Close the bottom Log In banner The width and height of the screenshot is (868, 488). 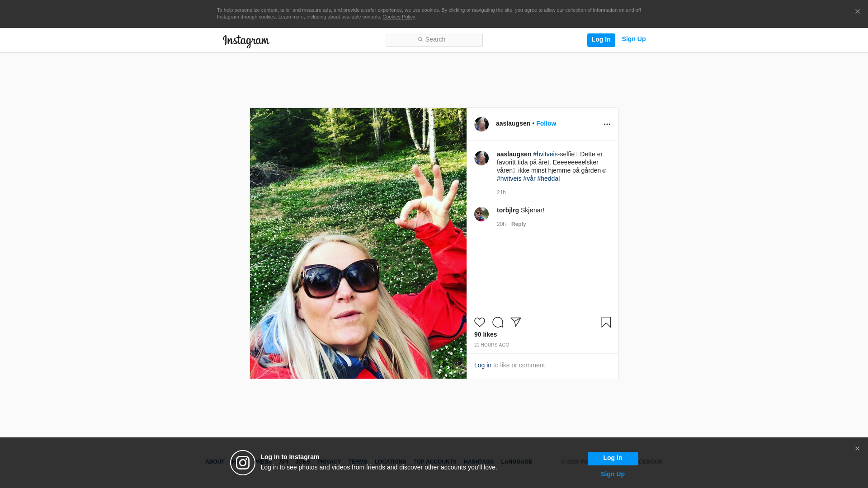click(x=857, y=449)
